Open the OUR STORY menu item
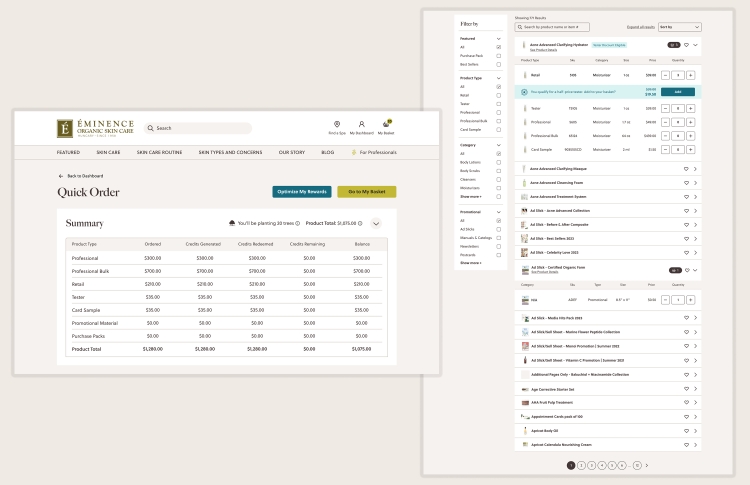The width and height of the screenshot is (750, 485). pyautogui.click(x=292, y=152)
